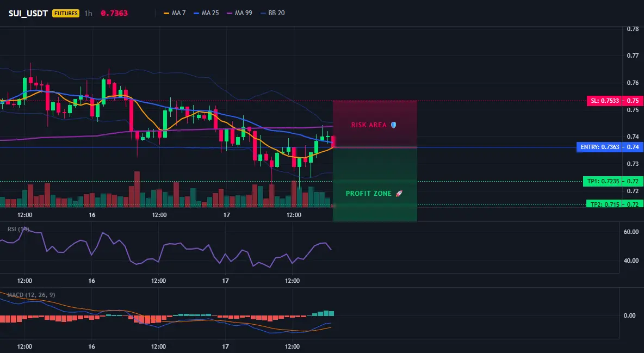Toggle the BB 20 legend item
The width and height of the screenshot is (644, 353).
(x=273, y=13)
